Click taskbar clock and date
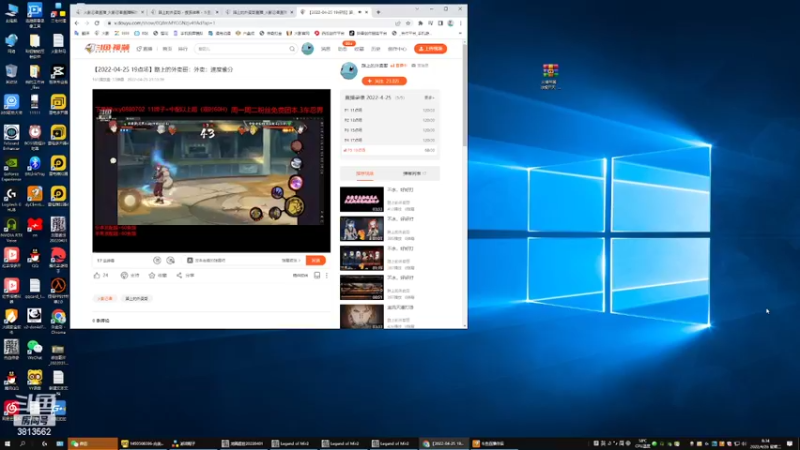This screenshot has width=800, height=450. tap(765, 444)
